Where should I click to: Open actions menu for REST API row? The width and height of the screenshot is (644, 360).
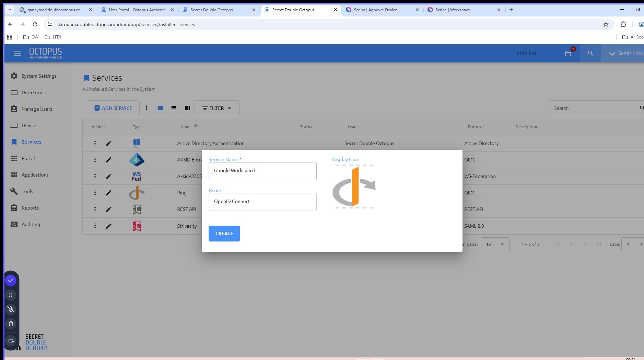(x=95, y=209)
